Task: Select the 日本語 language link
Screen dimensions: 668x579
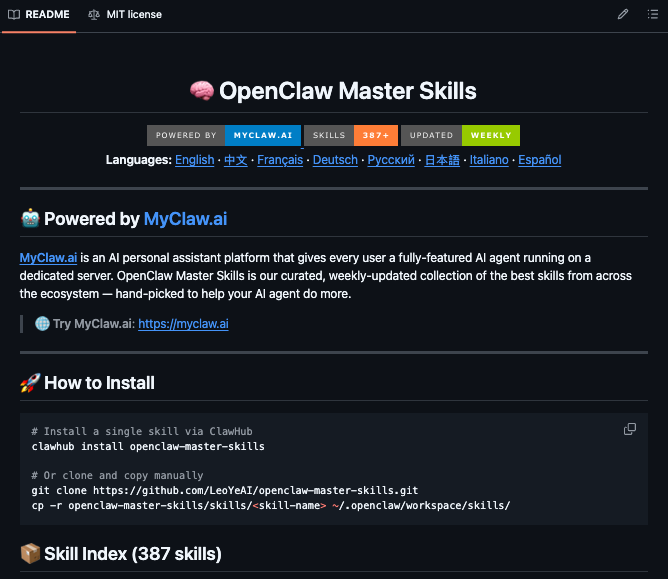Action: click(442, 160)
